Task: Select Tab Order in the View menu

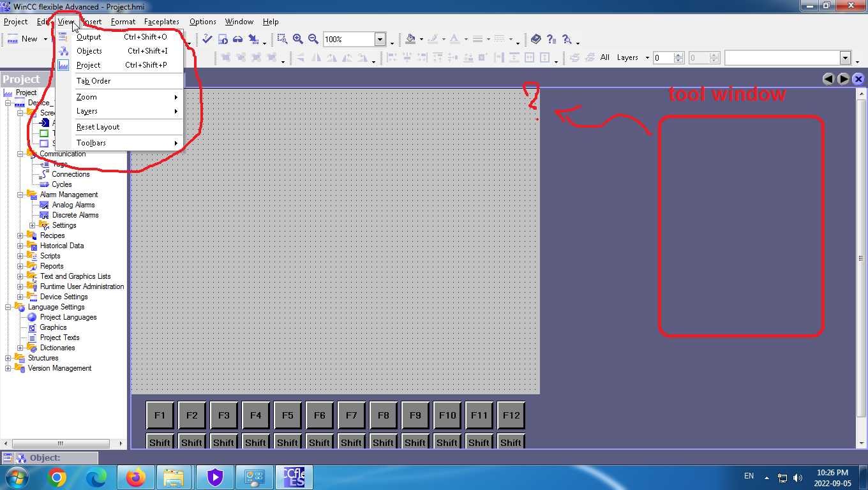Action: 119,81
